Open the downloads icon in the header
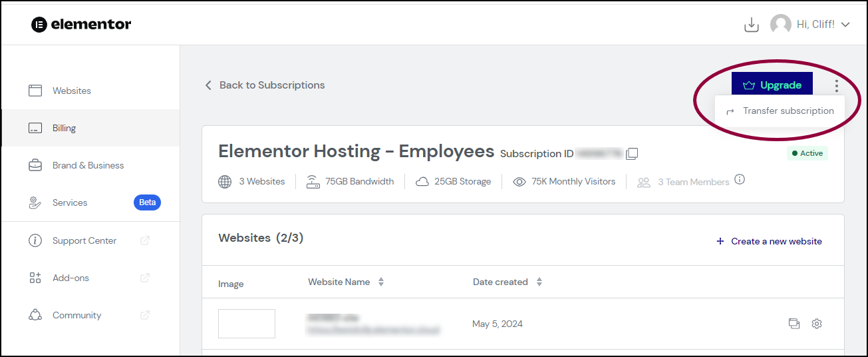The width and height of the screenshot is (868, 357). pos(751,25)
